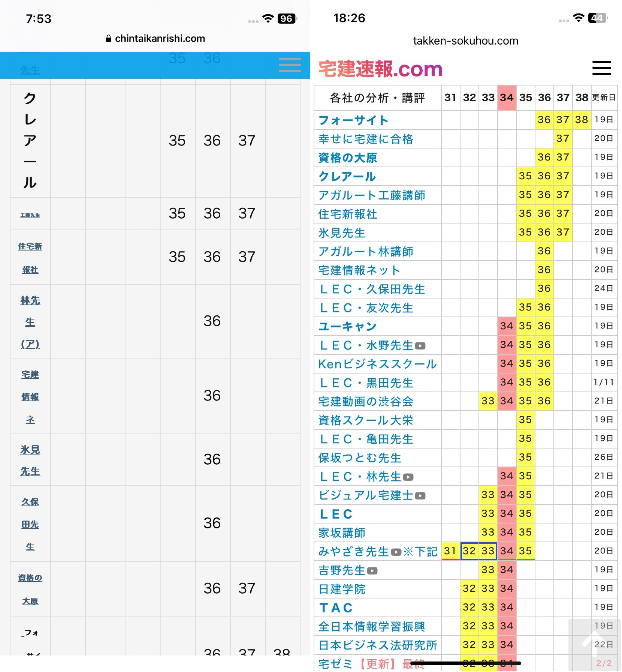Tap the 33 cell in 宅建動画の渋谷会 row
Viewport: 622px width, 672px height.
pyautogui.click(x=488, y=401)
